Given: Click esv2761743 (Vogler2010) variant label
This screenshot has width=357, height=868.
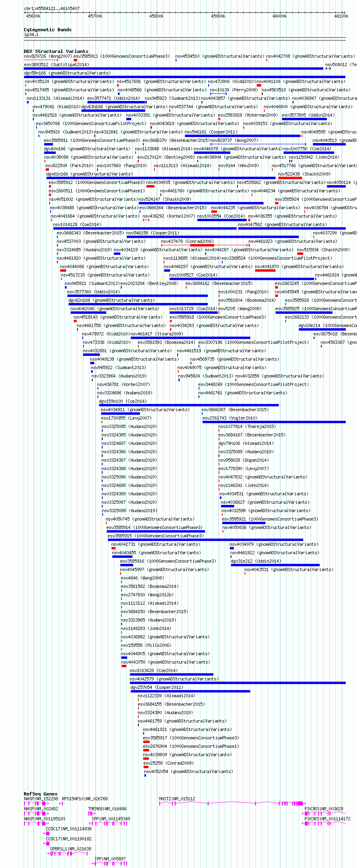Looking at the screenshot, I should 230,418.
